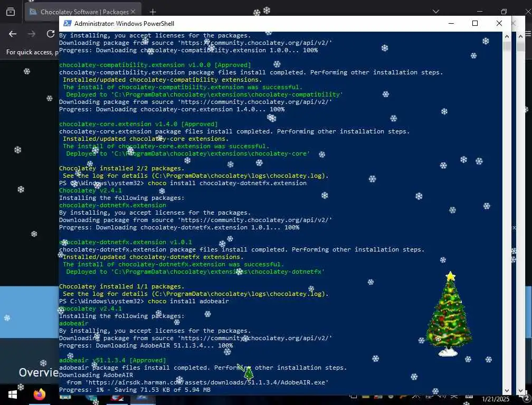Click the active PowerShell taskbar button
The width and height of the screenshot is (532, 405).
tap(142, 399)
